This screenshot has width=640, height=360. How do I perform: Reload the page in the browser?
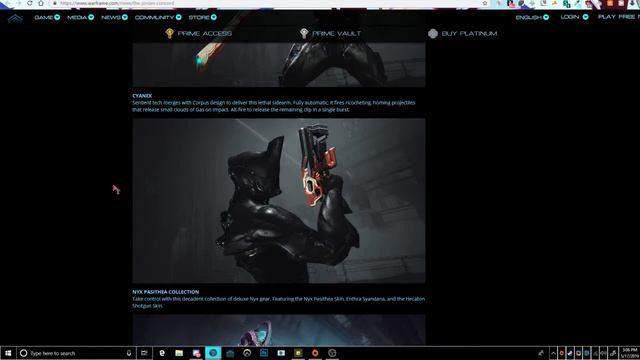click(30, 3)
